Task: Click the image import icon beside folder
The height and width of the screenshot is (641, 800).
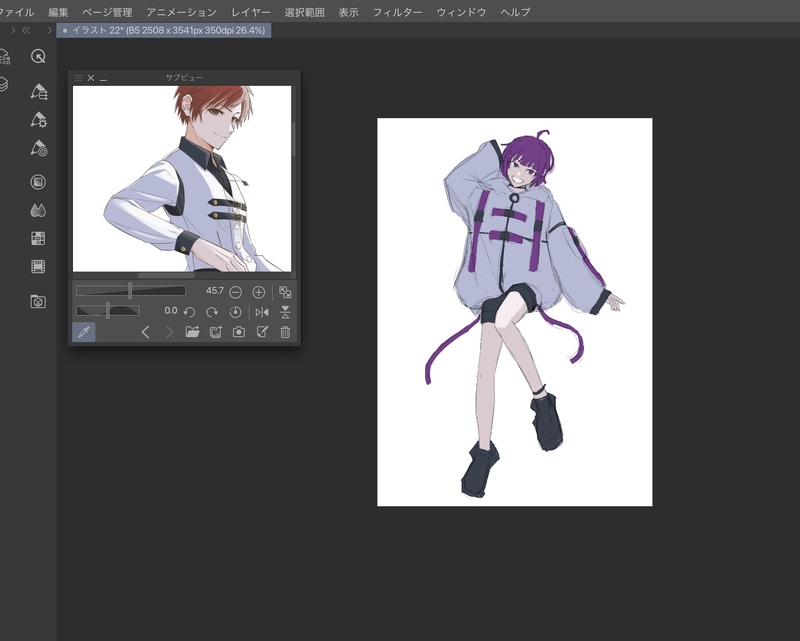Action: [x=216, y=332]
